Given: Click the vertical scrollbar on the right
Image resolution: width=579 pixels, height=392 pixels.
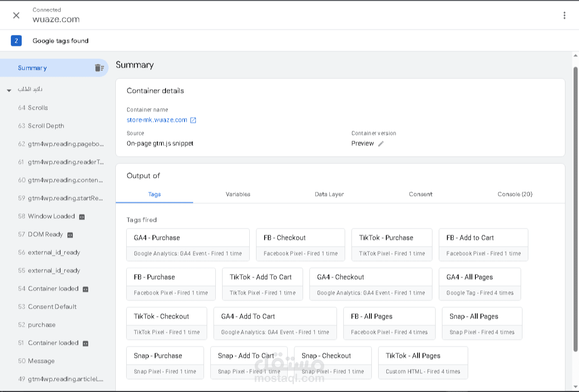Looking at the screenshot, I should click(575, 208).
